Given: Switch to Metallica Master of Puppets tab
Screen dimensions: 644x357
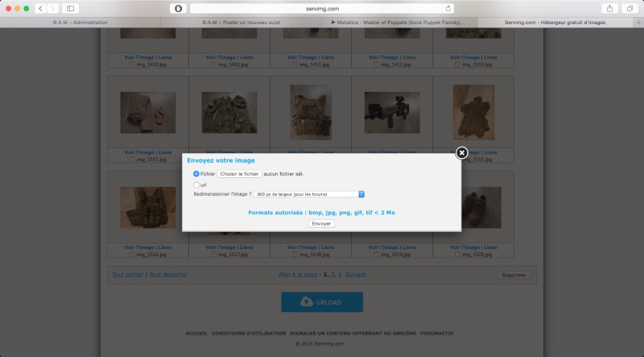Looking at the screenshot, I should point(398,23).
